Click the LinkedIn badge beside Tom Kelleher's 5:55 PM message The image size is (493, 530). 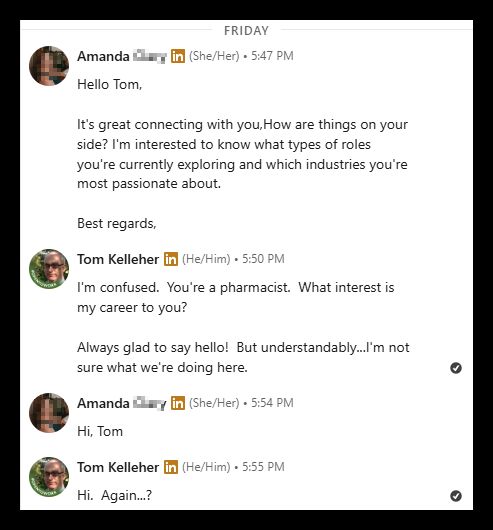[x=171, y=467]
